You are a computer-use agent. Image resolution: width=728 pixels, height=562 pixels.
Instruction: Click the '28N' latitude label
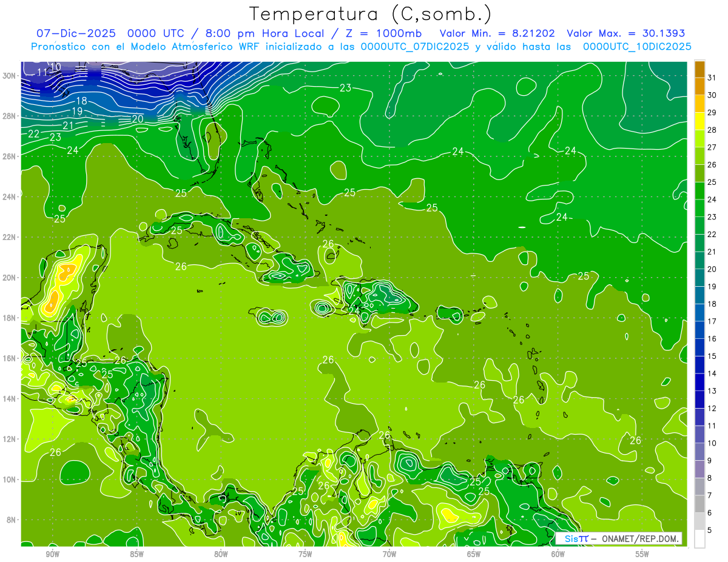tap(9, 116)
